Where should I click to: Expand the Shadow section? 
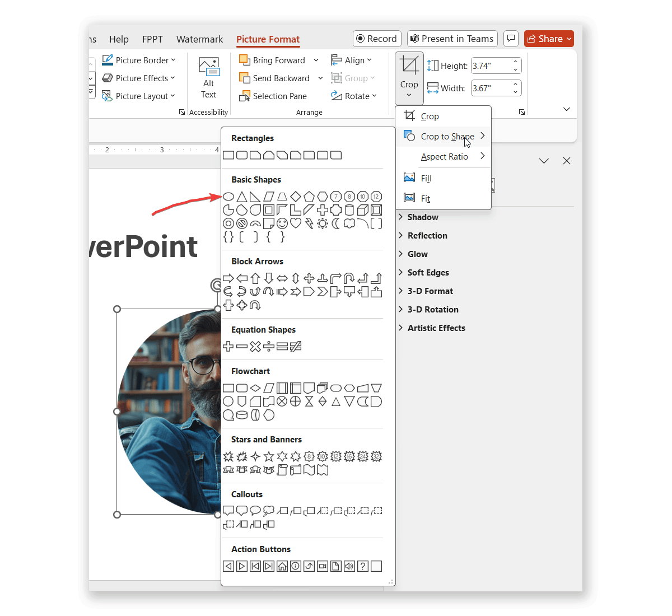(422, 217)
